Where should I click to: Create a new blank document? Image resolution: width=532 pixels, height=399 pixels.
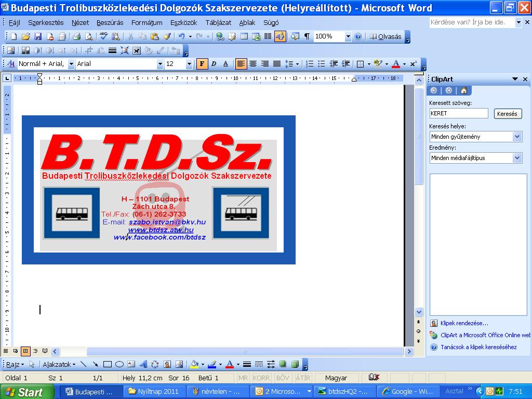point(14,36)
